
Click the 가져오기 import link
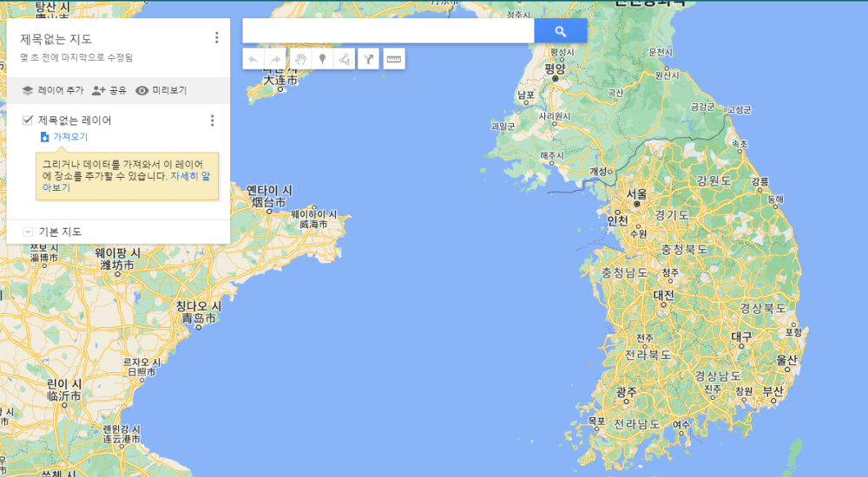click(x=70, y=137)
